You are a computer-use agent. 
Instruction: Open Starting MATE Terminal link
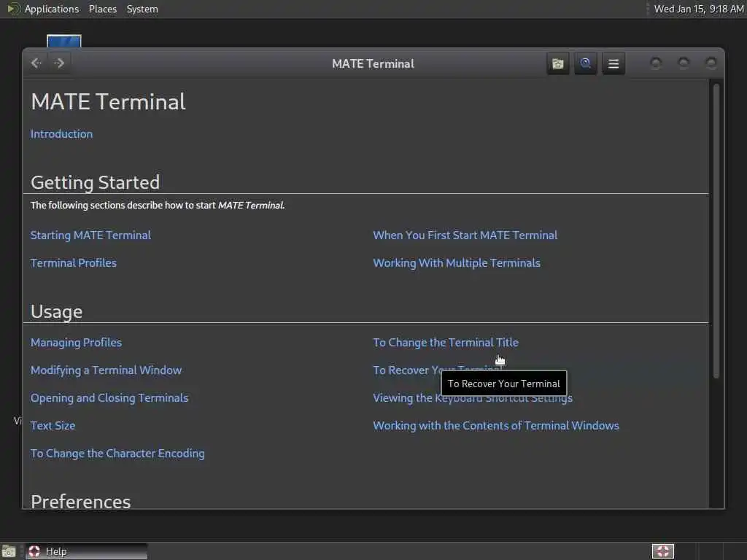click(90, 236)
